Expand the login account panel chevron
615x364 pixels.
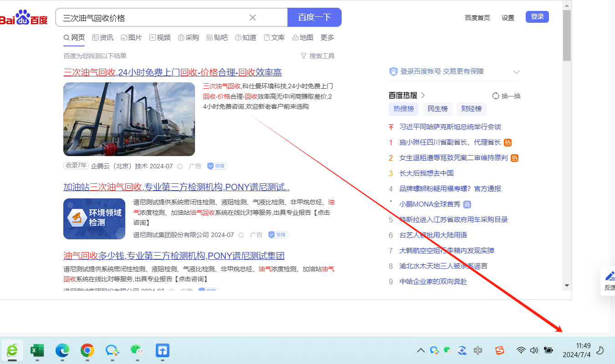[516, 72]
